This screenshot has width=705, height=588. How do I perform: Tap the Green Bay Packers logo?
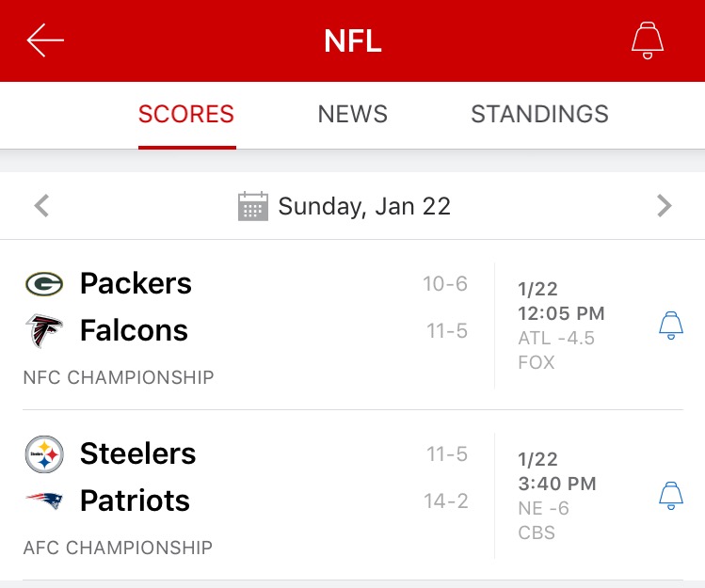coord(44,283)
